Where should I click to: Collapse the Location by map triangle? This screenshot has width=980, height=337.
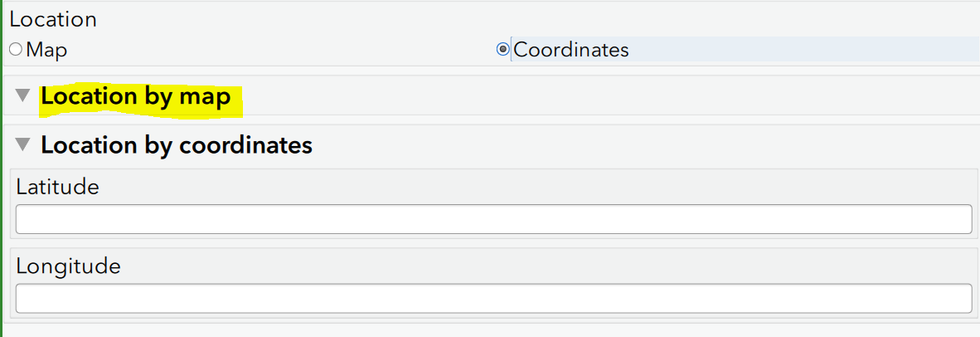tap(23, 96)
